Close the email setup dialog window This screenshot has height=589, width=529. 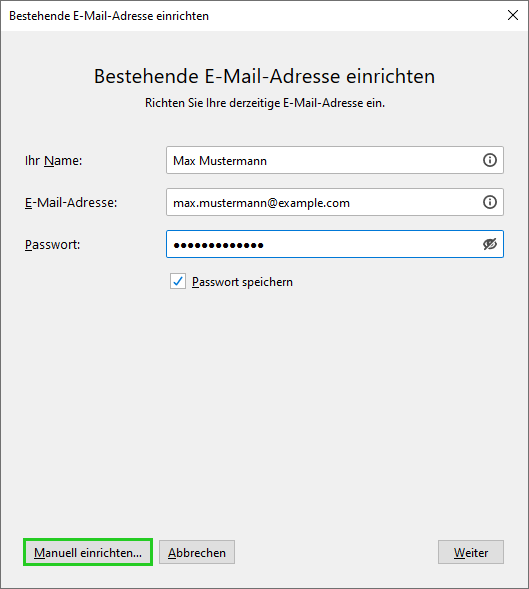pos(513,15)
